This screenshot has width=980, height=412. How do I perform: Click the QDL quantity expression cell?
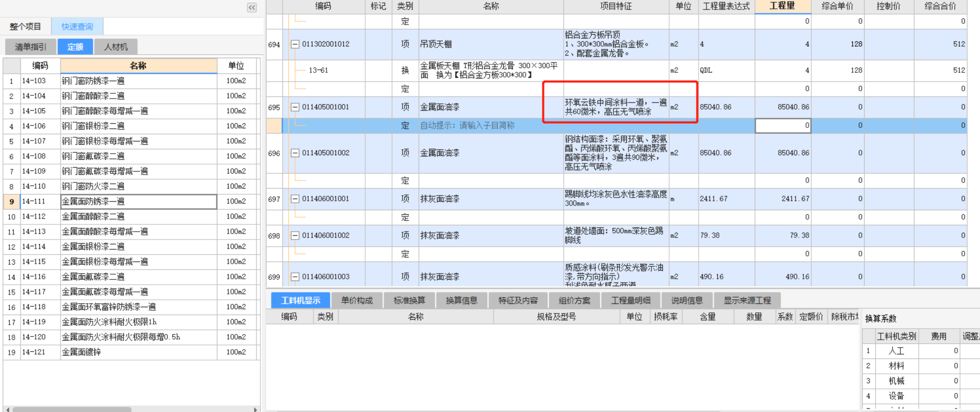pos(726,70)
